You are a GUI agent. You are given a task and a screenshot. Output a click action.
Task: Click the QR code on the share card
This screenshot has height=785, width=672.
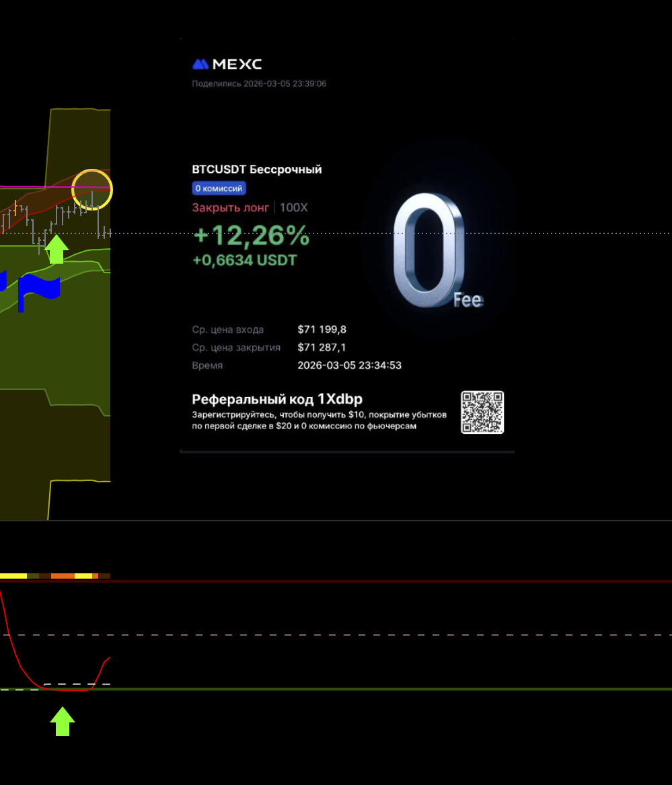(482, 412)
